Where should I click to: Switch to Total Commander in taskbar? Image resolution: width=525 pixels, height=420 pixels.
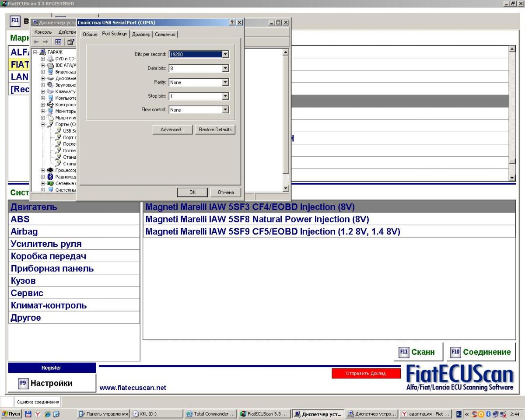[211, 414]
